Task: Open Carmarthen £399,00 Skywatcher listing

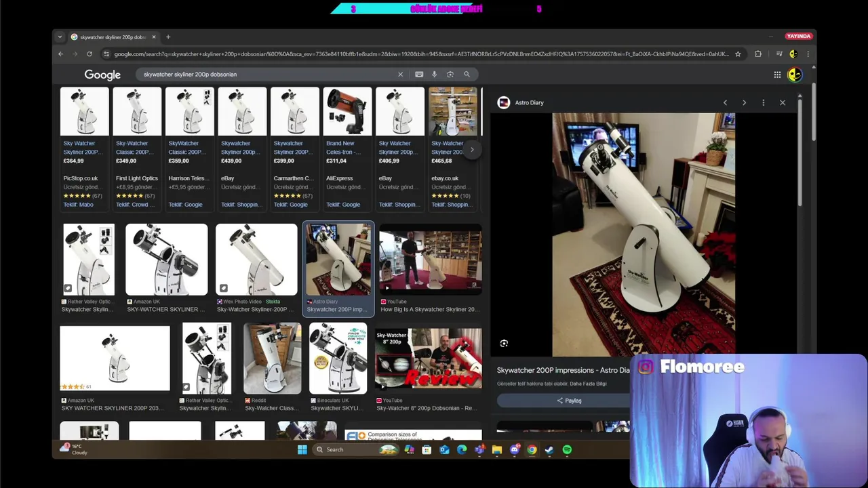Action: [x=295, y=148]
